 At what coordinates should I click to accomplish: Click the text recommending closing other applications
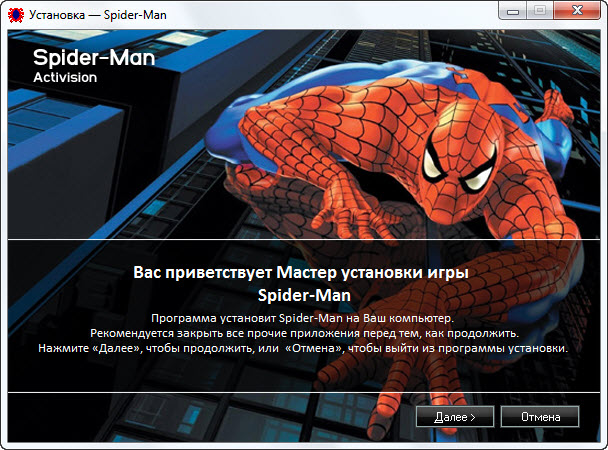click(x=302, y=332)
